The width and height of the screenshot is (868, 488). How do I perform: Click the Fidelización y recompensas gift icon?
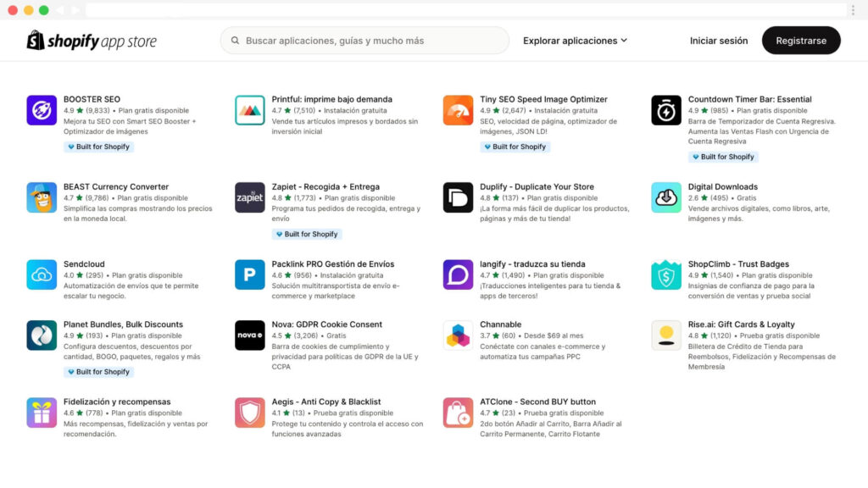tap(41, 411)
